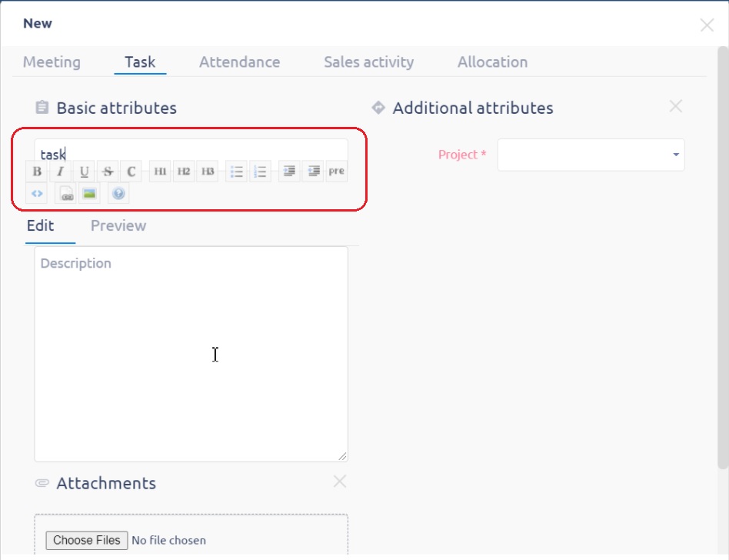Insert a link with the chain icon

[x=67, y=194]
